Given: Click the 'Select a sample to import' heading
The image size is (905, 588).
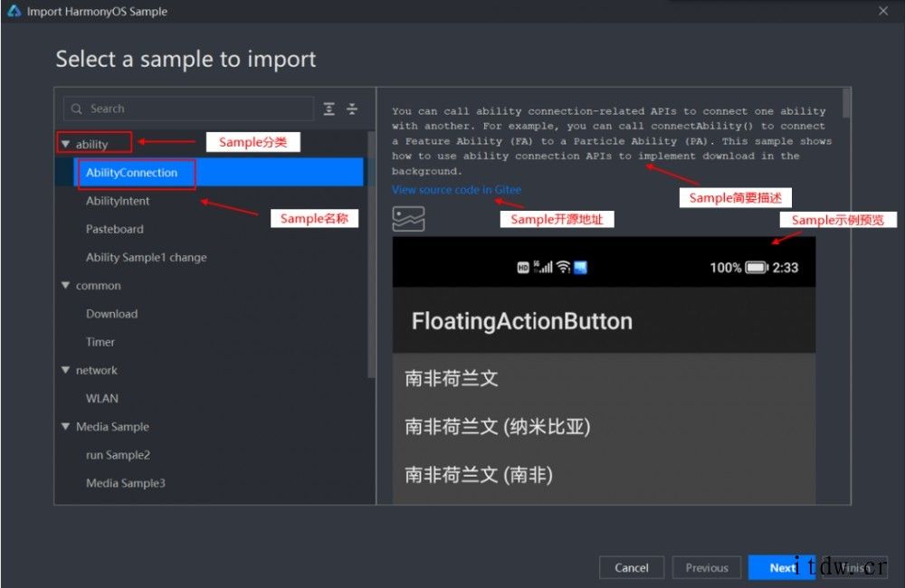Looking at the screenshot, I should click(186, 59).
